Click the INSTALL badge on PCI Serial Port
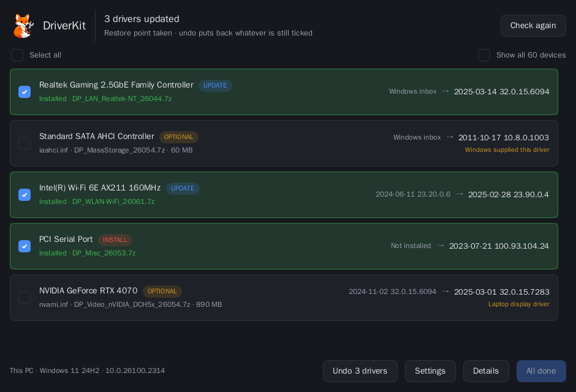The image size is (576, 392). (x=115, y=239)
